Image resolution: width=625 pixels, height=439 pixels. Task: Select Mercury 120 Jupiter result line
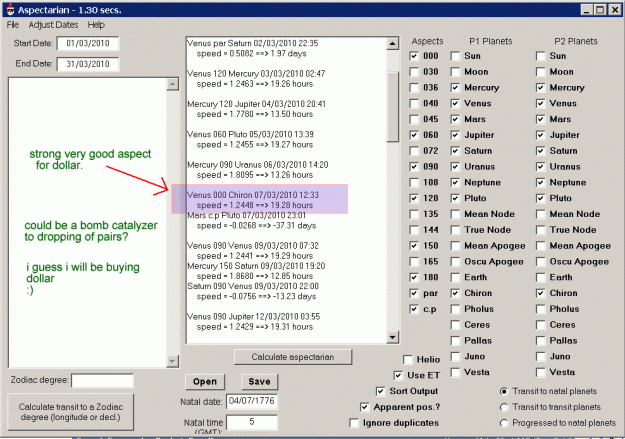click(x=256, y=104)
